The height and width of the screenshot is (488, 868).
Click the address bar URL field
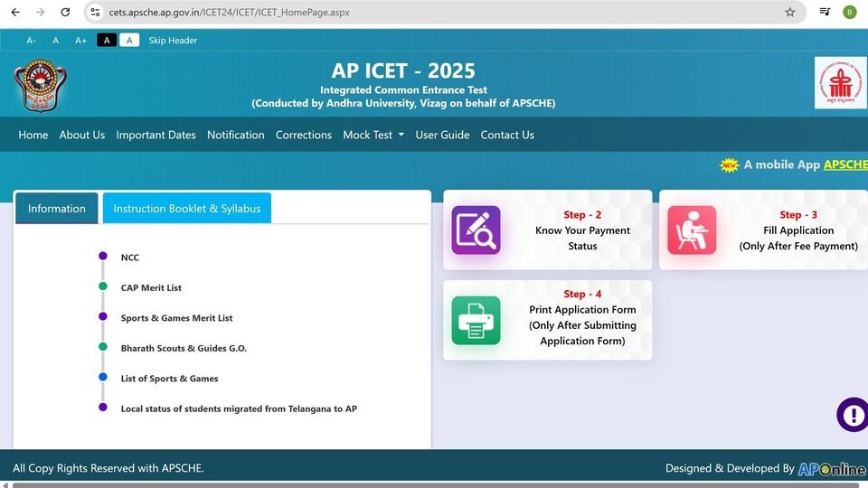pyautogui.click(x=443, y=12)
